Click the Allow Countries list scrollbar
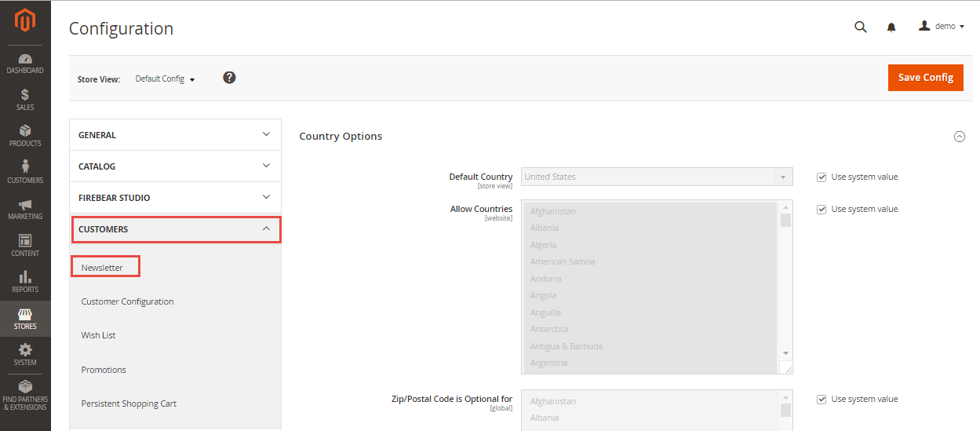The image size is (980, 431). click(x=785, y=283)
